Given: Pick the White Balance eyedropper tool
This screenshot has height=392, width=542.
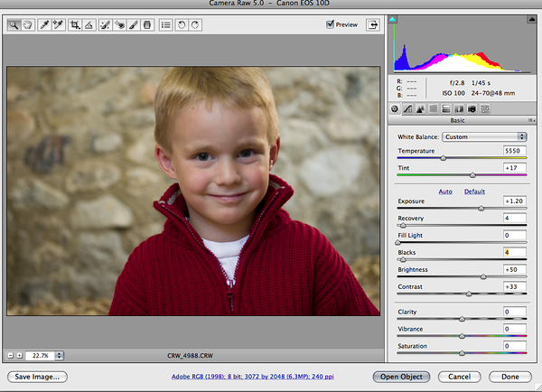Looking at the screenshot, I should (44, 25).
